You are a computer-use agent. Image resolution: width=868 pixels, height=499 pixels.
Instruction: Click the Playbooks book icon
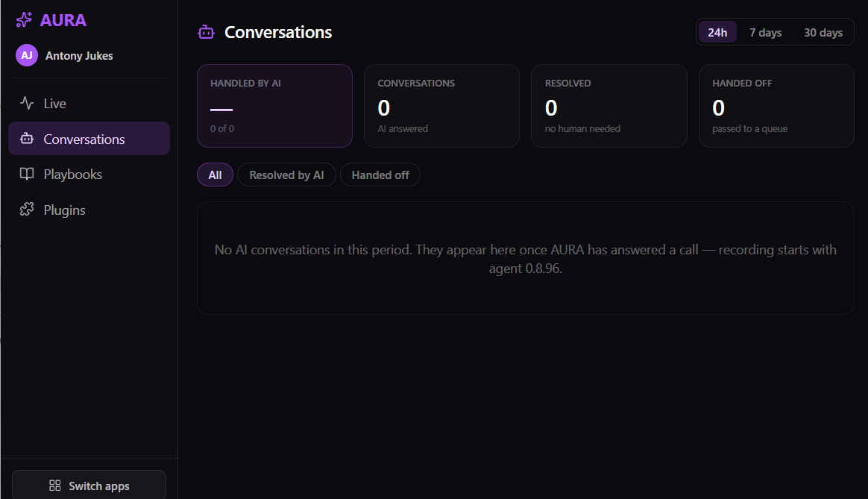tap(27, 174)
